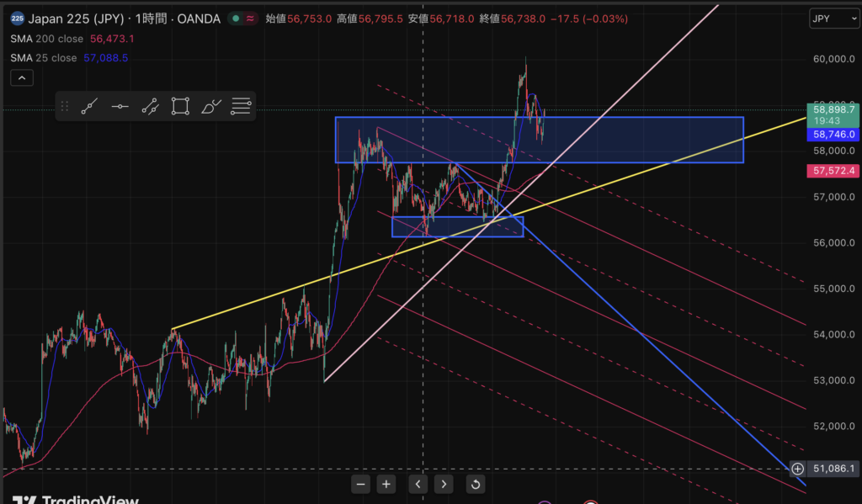Select the Fib Retracement tool
The height and width of the screenshot is (504, 862).
tap(241, 106)
